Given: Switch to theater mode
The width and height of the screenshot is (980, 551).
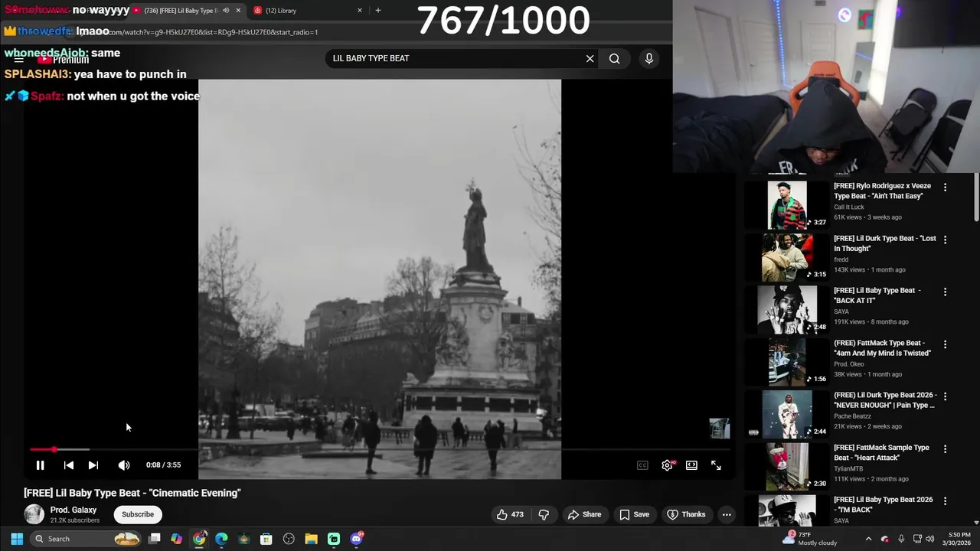Looking at the screenshot, I should click(x=691, y=465).
